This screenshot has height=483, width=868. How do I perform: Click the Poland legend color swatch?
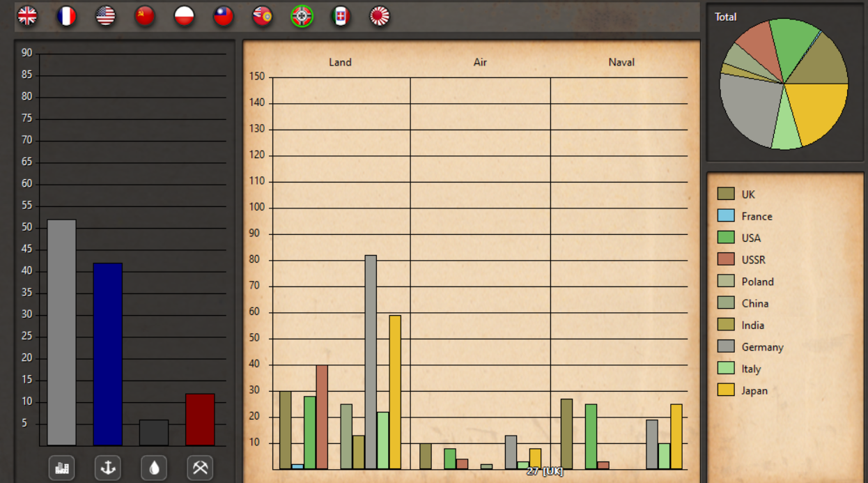726,281
